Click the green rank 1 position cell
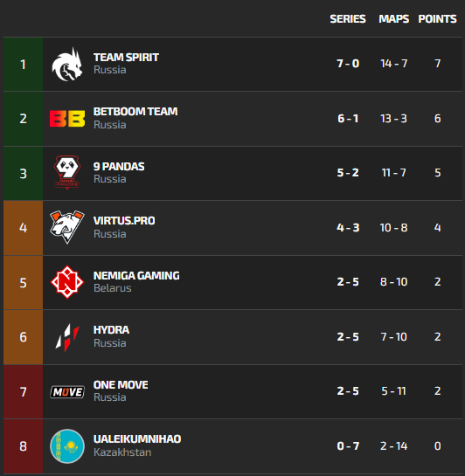 point(23,65)
